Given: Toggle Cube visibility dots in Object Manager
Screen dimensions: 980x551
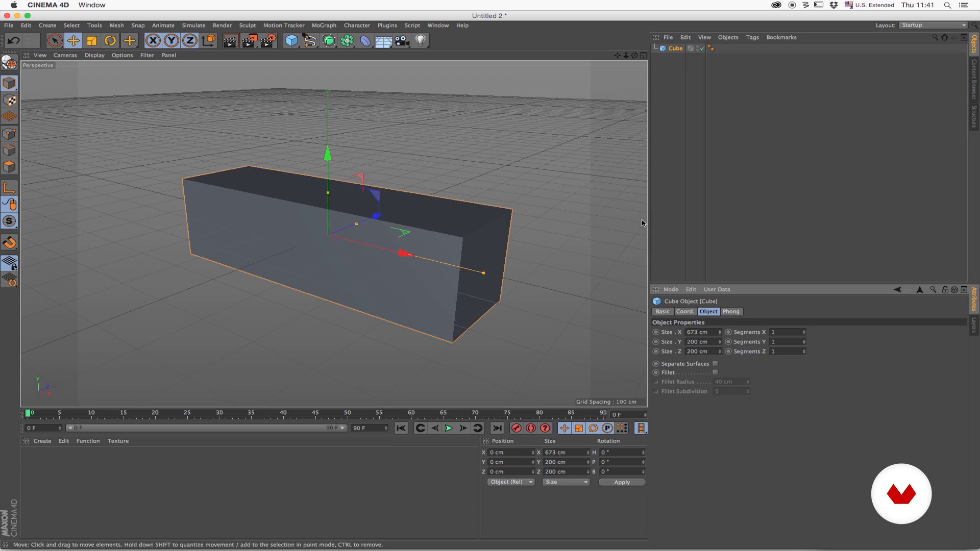Looking at the screenshot, I should [x=698, y=48].
